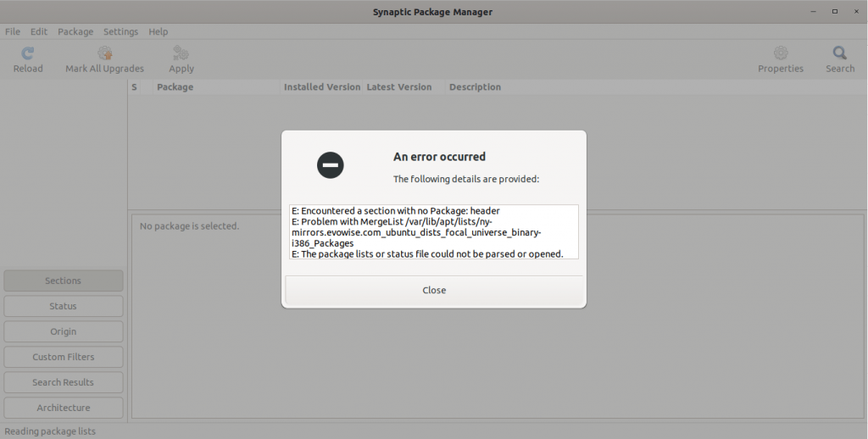868x439 pixels.
Task: Click the Reload toolbar icon
Action: 28,53
